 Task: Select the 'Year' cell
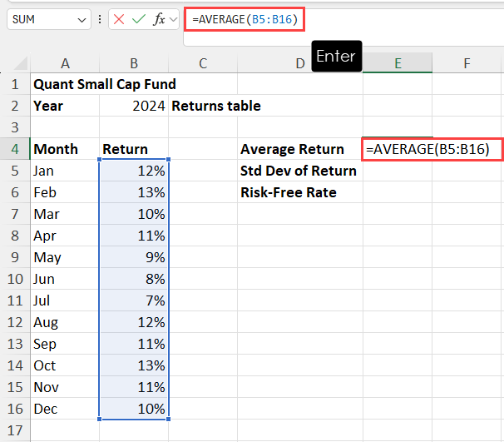pyautogui.click(x=65, y=106)
